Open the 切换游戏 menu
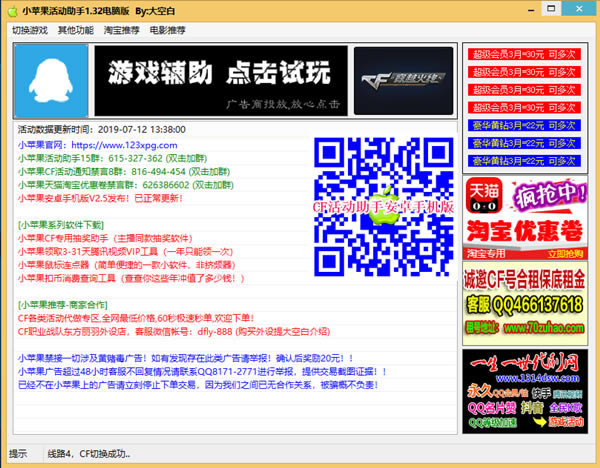 coord(30,30)
